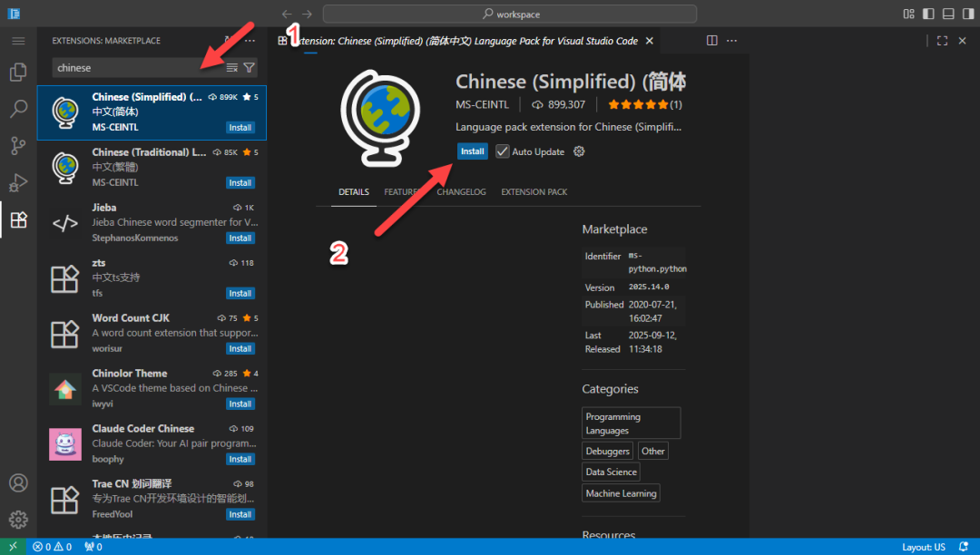Screen dimensions: 980x555
Task: Open Customize Layout icon
Action: tap(908, 14)
